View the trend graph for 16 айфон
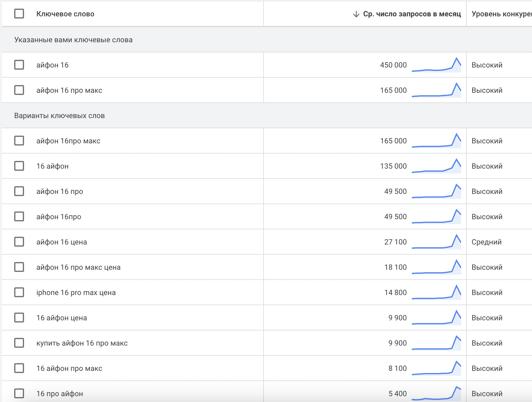 coord(436,166)
